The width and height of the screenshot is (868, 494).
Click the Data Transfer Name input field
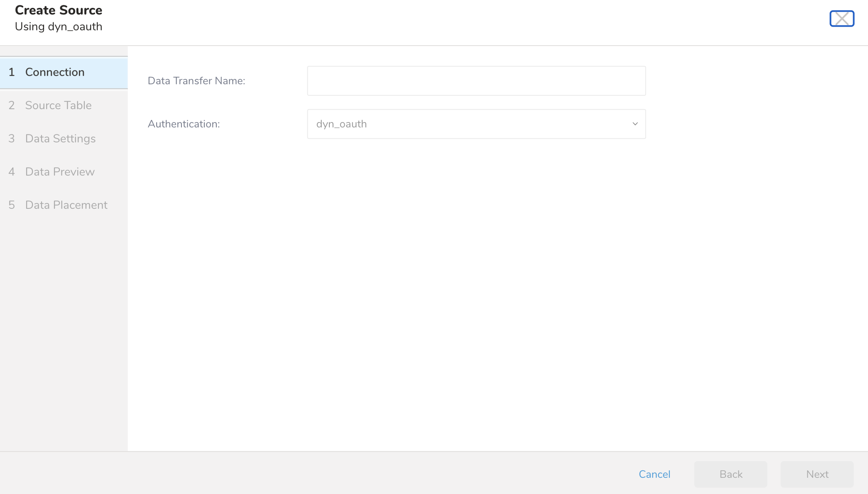pos(476,81)
